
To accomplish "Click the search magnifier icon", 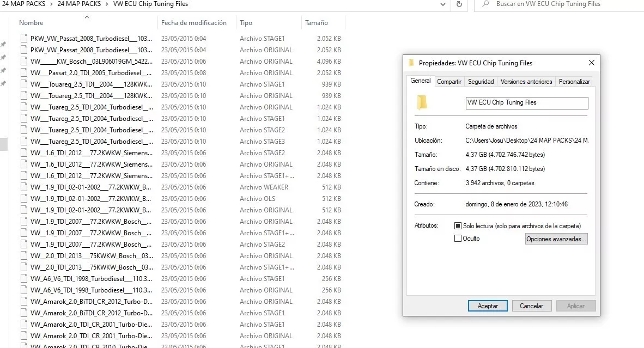I will pyautogui.click(x=485, y=4).
